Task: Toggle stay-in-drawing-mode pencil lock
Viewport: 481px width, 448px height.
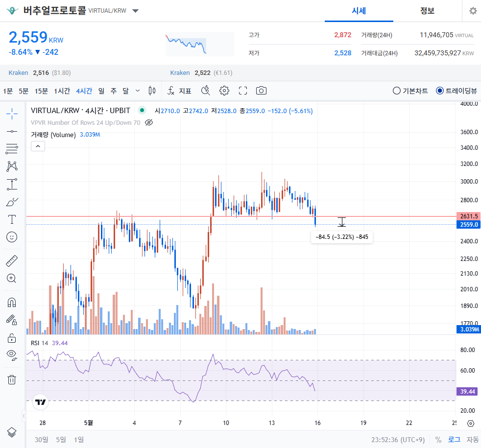Action: [12, 320]
